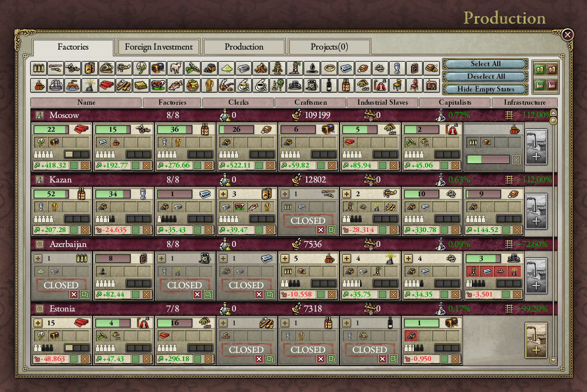Screen dimensions: 587x392
Task: Click the Azerbaijan state focus icon
Action: point(40,244)
